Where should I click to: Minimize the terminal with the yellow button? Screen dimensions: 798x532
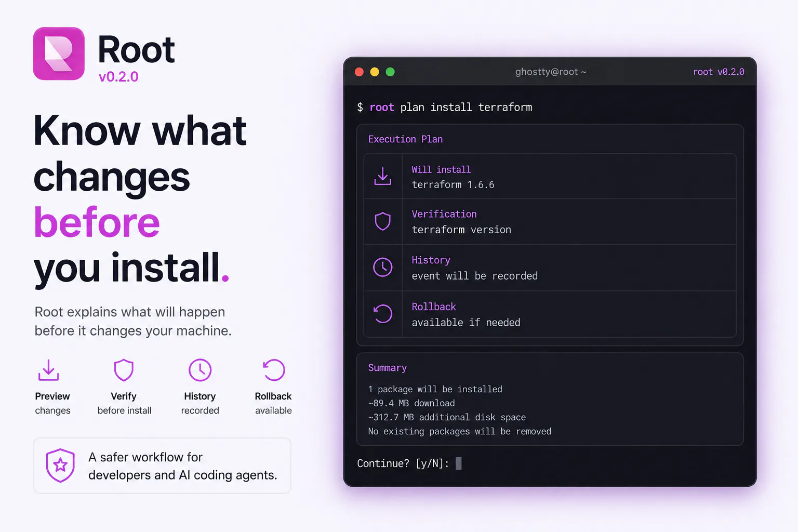(375, 72)
